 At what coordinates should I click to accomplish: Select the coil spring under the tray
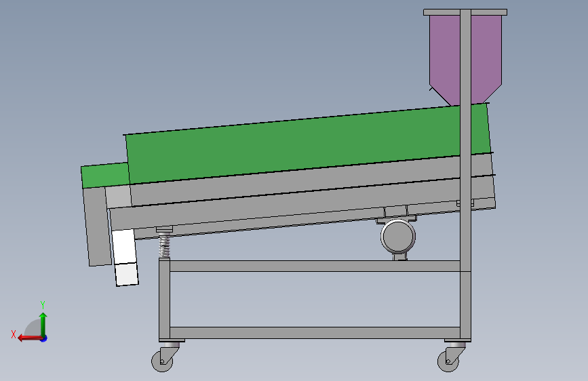coord(164,245)
